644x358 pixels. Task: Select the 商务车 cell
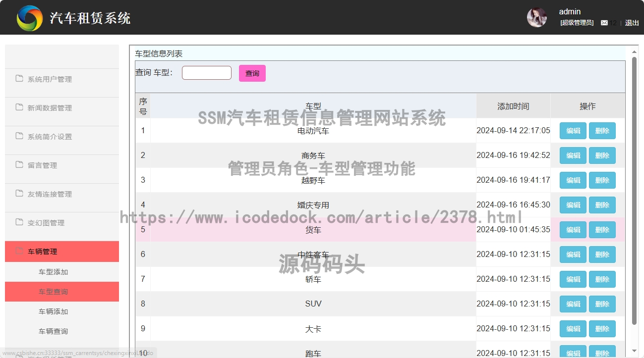313,155
